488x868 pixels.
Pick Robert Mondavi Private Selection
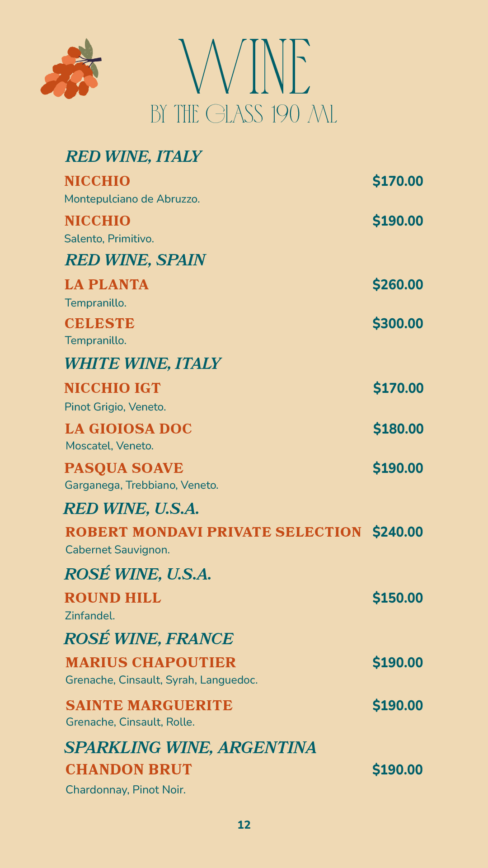point(213,532)
